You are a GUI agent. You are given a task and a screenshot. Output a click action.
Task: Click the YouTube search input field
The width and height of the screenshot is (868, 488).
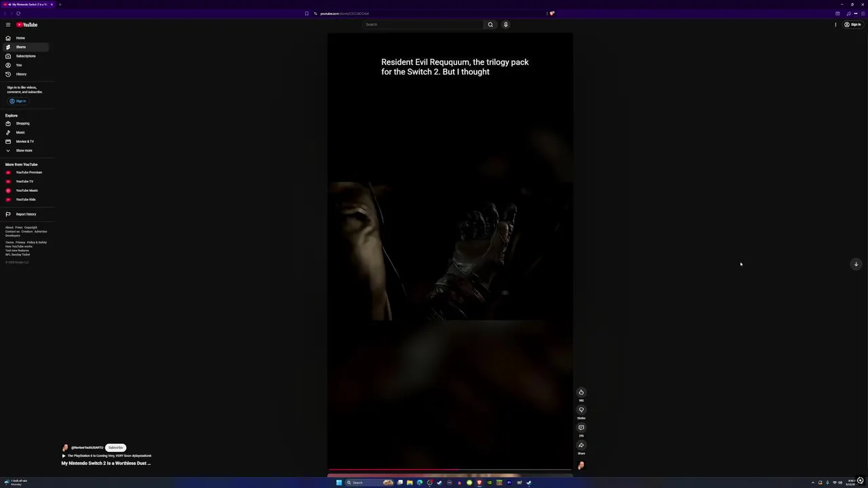422,24
